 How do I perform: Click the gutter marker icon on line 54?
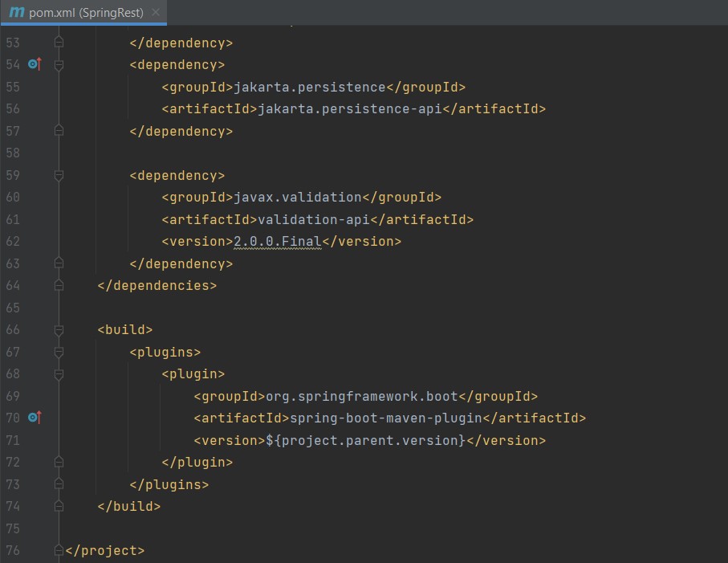click(x=35, y=64)
